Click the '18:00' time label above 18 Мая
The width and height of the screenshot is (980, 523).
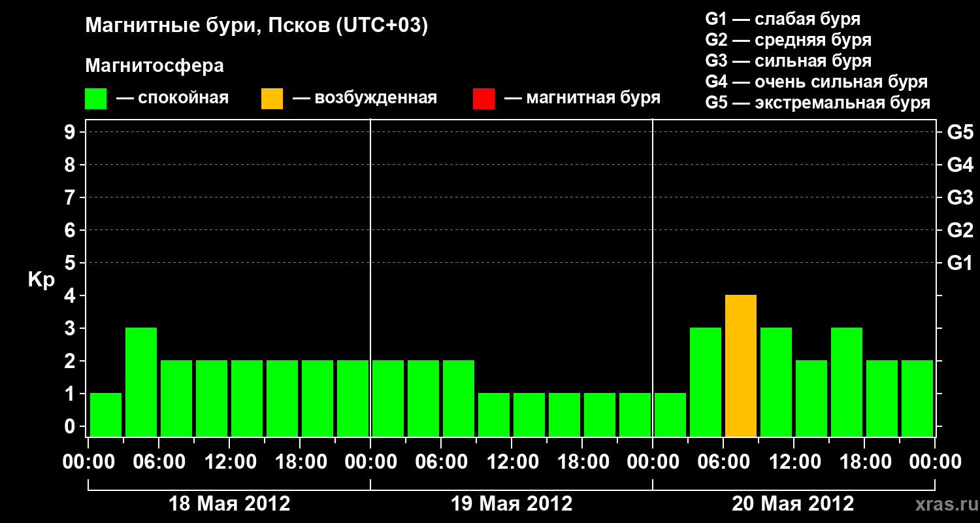300,462
